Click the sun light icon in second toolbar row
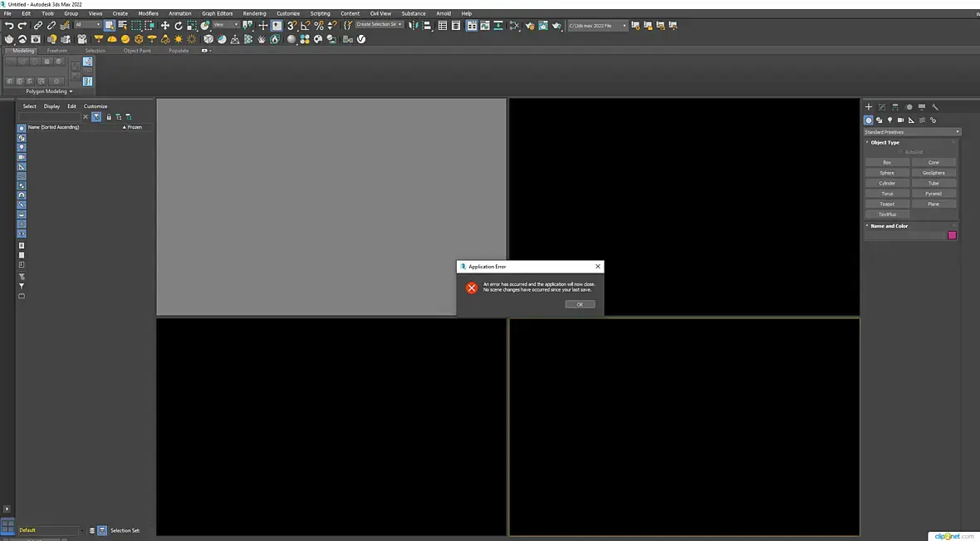This screenshot has width=980, height=541. point(178,39)
